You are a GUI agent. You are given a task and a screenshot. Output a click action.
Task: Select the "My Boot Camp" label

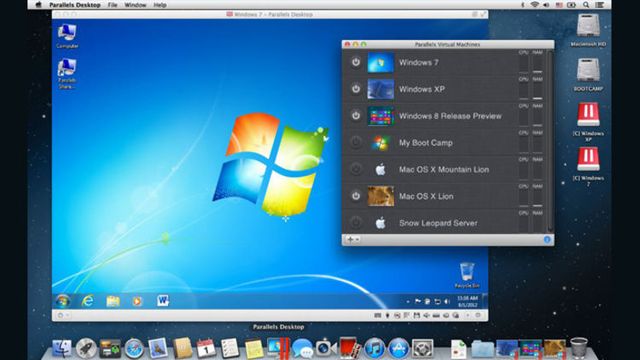[426, 143]
